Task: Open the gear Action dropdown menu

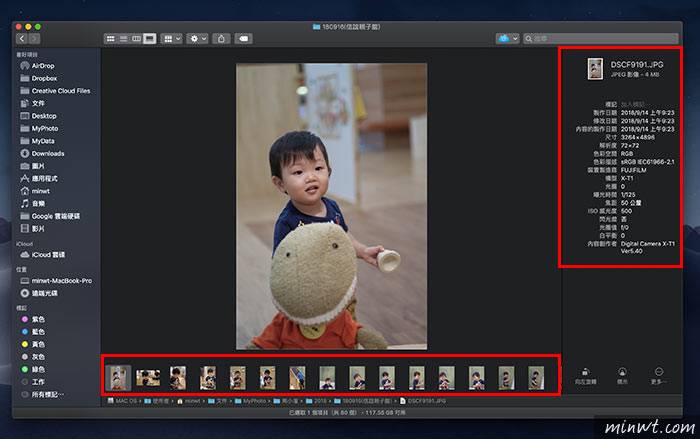Action: pos(197,38)
